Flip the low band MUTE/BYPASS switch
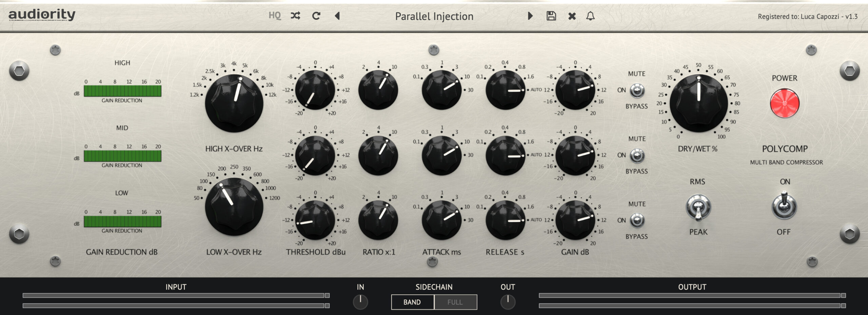 pos(637,220)
